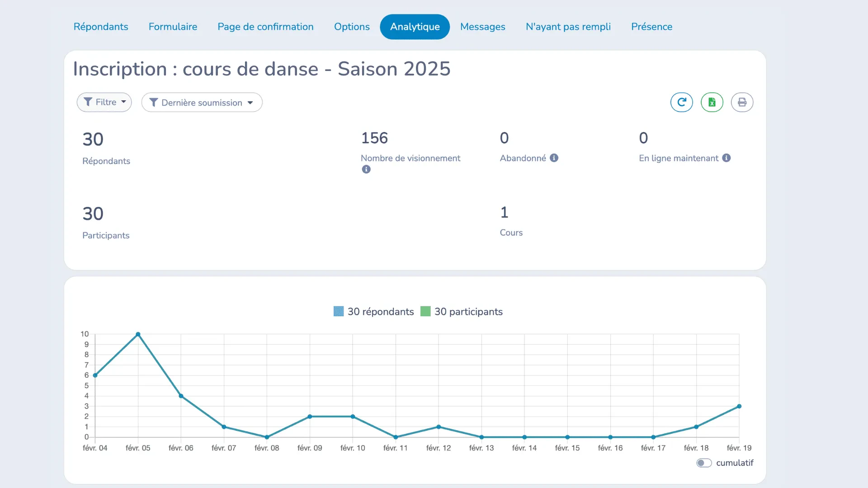Click the 30 répondants legend label
Image resolution: width=868 pixels, height=488 pixels.
point(381,312)
